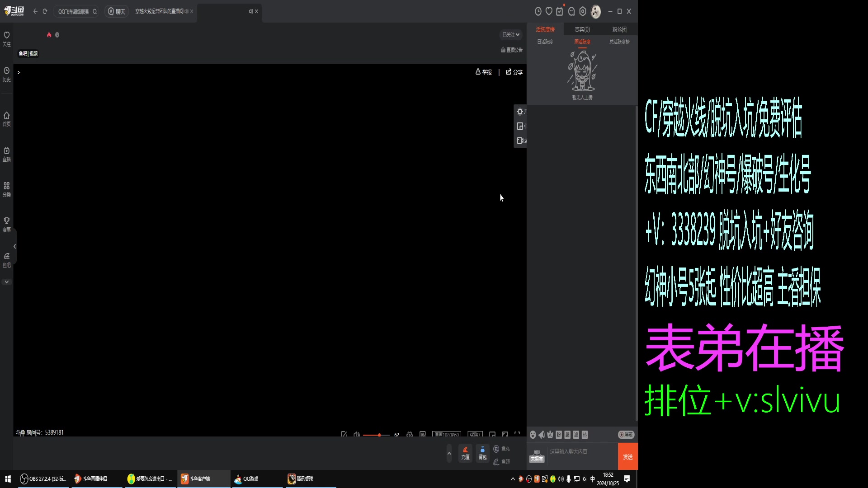Open 分类 categories in sidebar
The height and width of the screenshot is (488, 868).
[6, 190]
